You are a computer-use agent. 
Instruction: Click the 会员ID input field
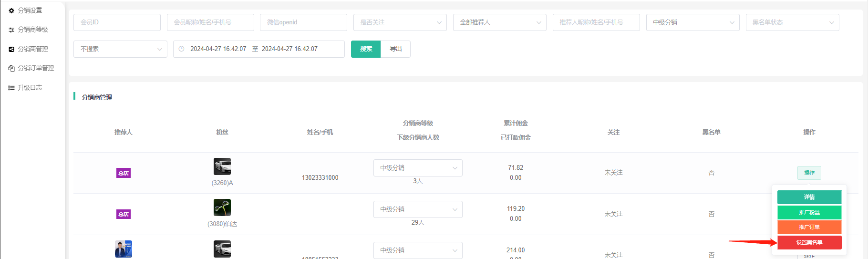(x=117, y=22)
